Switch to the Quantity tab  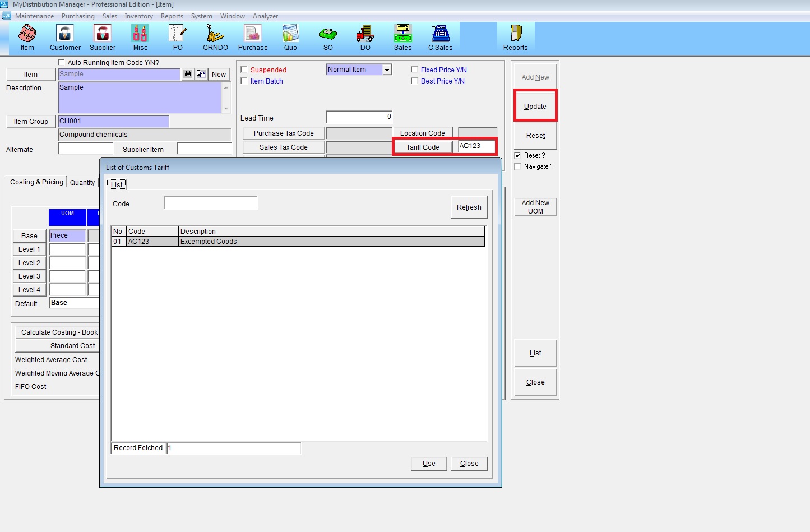point(82,183)
